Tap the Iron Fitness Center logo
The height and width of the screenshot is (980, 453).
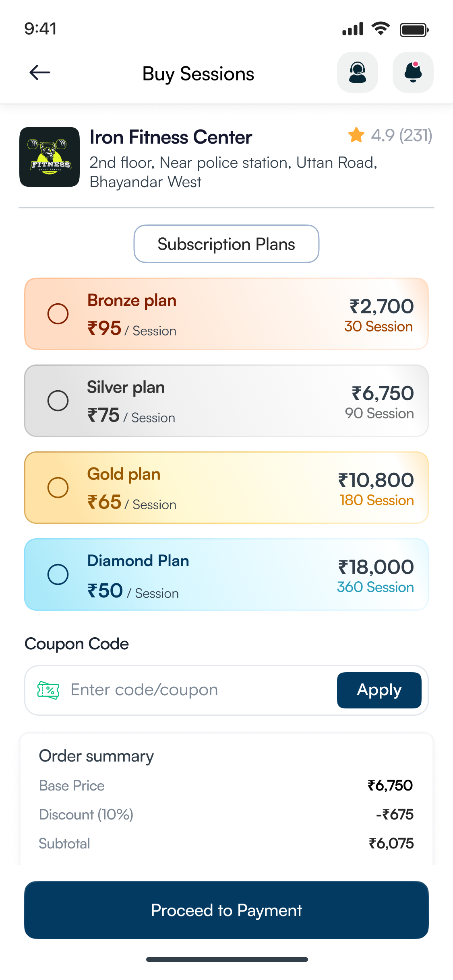click(50, 157)
